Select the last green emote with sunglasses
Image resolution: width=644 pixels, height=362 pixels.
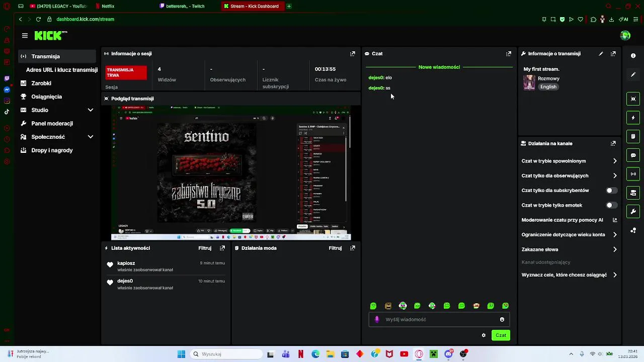pyautogui.click(x=506, y=306)
